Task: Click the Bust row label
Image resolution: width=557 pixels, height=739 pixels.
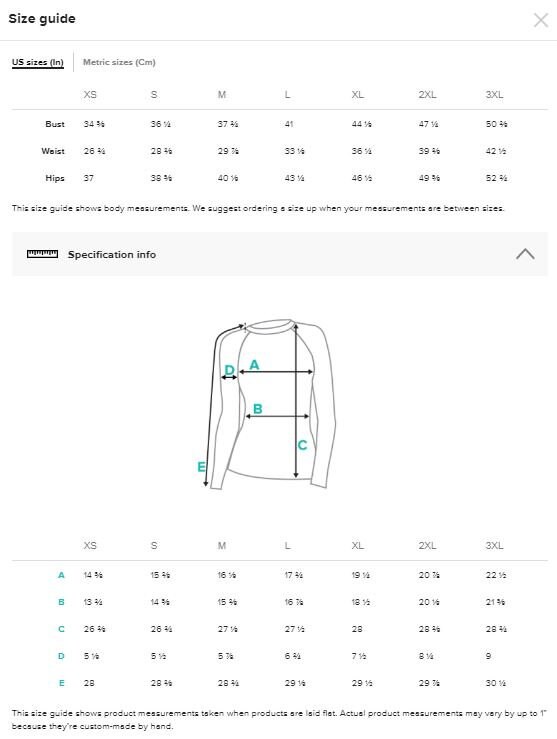Action: point(55,124)
